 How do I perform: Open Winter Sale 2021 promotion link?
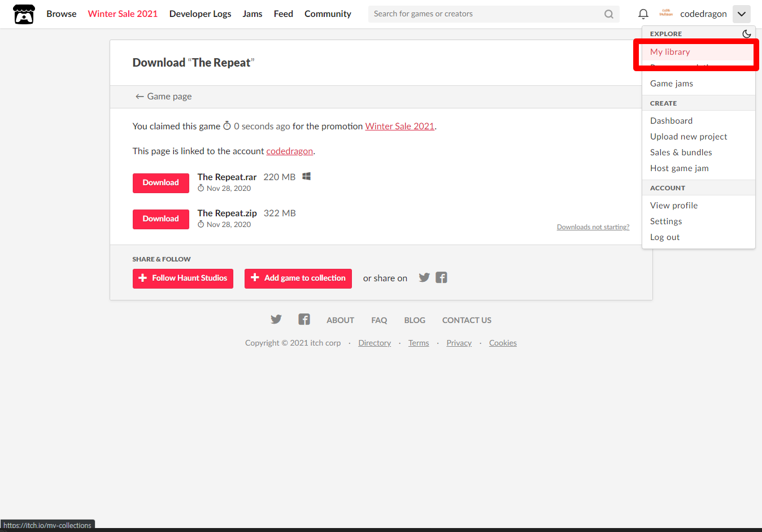pyautogui.click(x=400, y=126)
